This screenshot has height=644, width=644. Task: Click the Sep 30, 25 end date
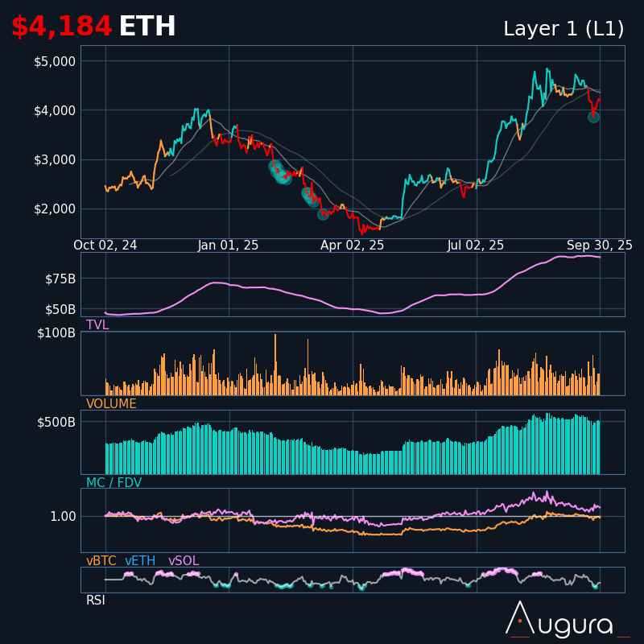click(x=600, y=246)
